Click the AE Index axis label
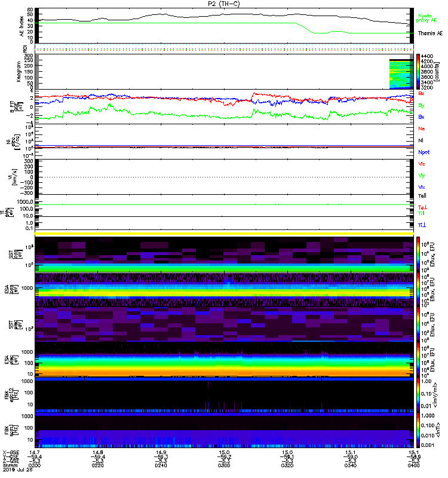Screen dimensions: 448x478 (22, 26)
